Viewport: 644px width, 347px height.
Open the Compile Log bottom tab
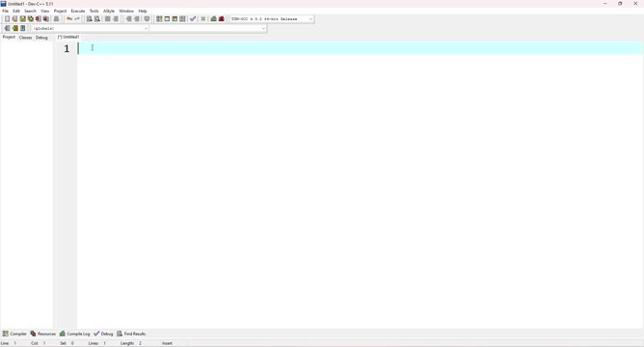click(x=75, y=334)
